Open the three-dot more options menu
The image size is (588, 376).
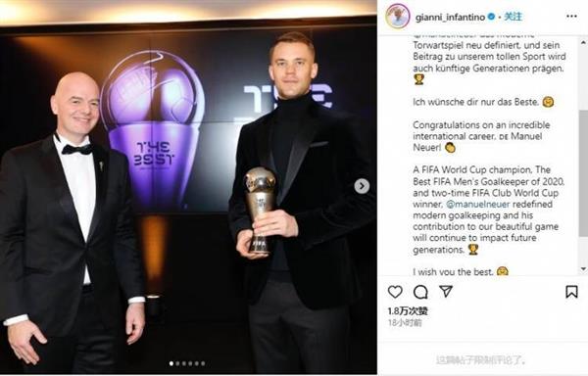[571, 16]
